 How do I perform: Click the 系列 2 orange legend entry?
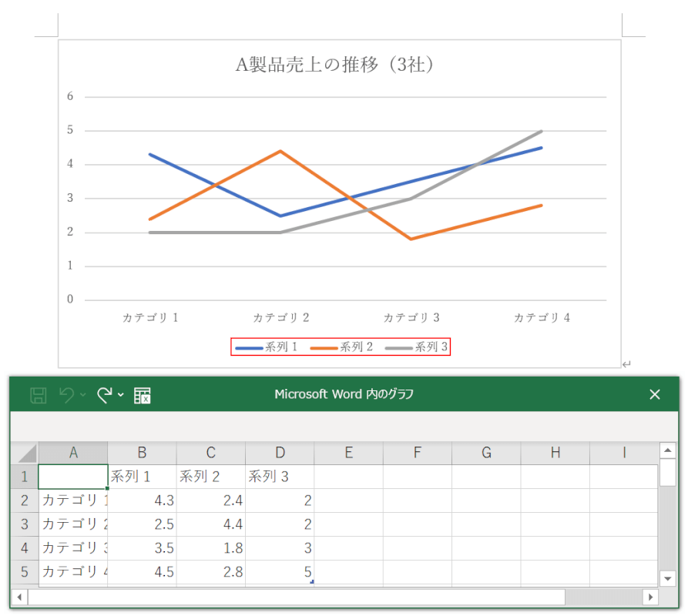(341, 347)
